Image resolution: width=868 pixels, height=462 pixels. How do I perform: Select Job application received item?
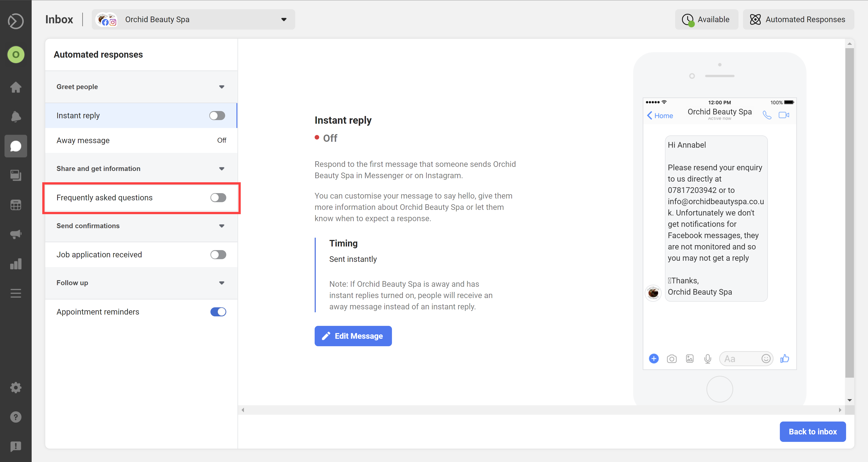141,255
